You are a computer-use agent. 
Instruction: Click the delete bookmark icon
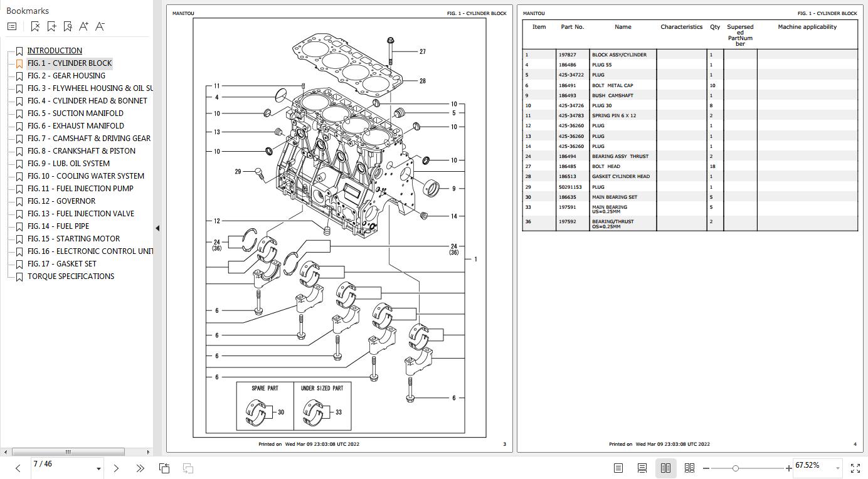35,26
